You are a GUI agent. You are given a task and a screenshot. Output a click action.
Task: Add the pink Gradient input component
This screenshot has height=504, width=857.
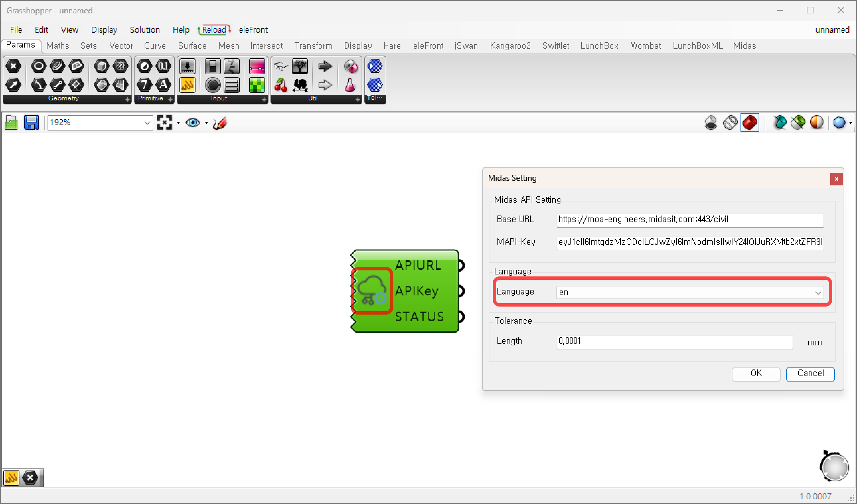coord(257,66)
